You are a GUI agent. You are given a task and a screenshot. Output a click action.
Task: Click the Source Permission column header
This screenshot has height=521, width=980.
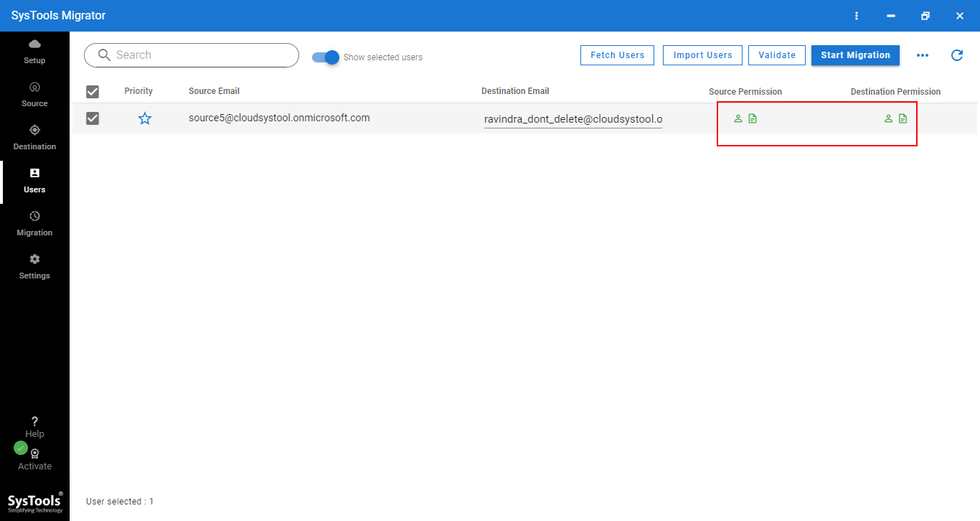[x=745, y=92]
